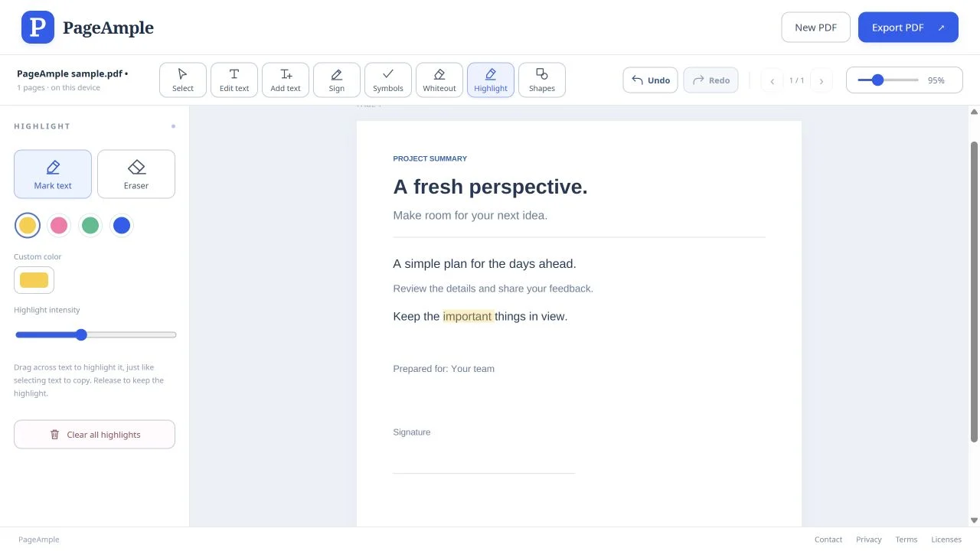Select the Whiteout tool
The width and height of the screenshot is (980, 551).
[439, 80]
